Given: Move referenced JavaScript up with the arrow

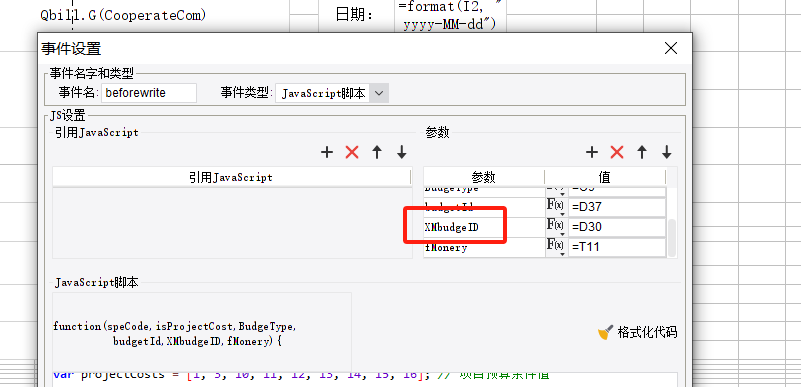Looking at the screenshot, I should (377, 152).
